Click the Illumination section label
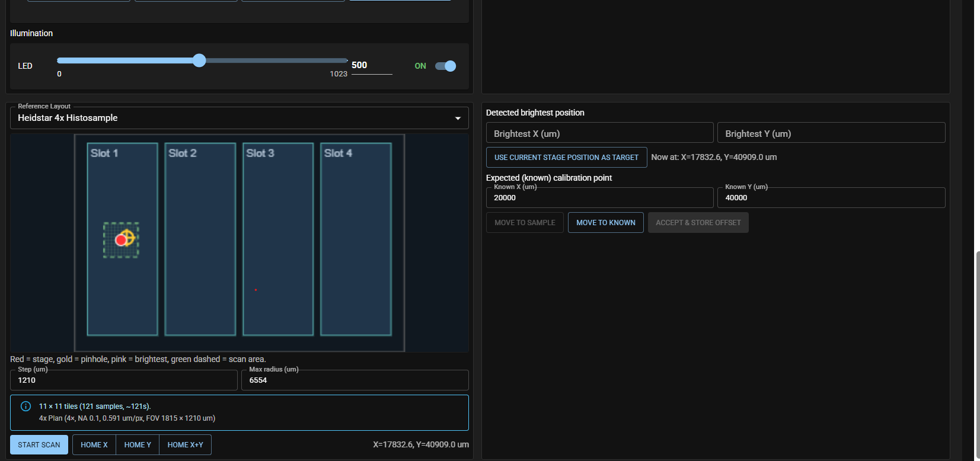 click(31, 33)
